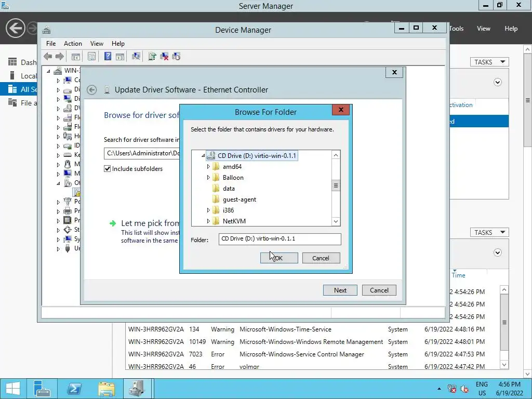The height and width of the screenshot is (399, 532).
Task: Click Scan for hardware changes icon
Action: coord(136,56)
